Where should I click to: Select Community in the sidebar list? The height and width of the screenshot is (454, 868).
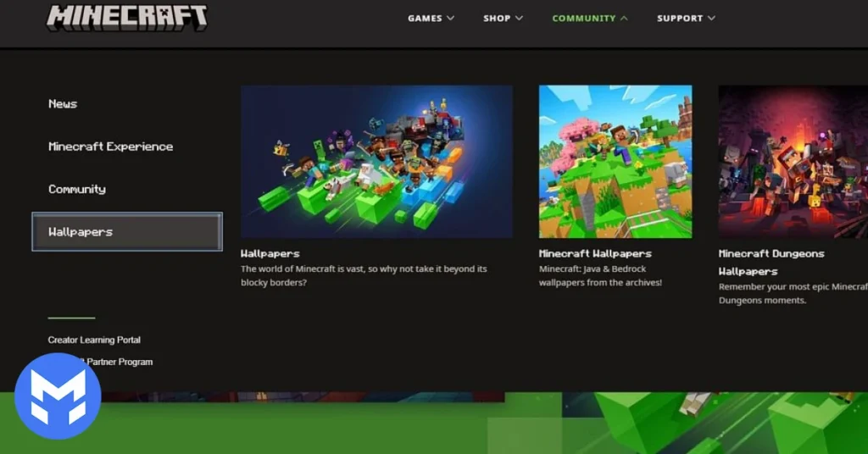pos(77,189)
